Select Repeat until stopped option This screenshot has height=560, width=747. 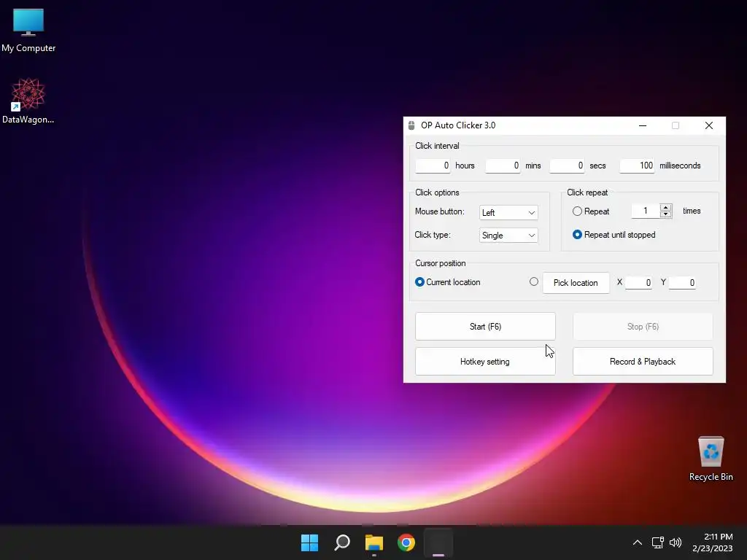578,235
